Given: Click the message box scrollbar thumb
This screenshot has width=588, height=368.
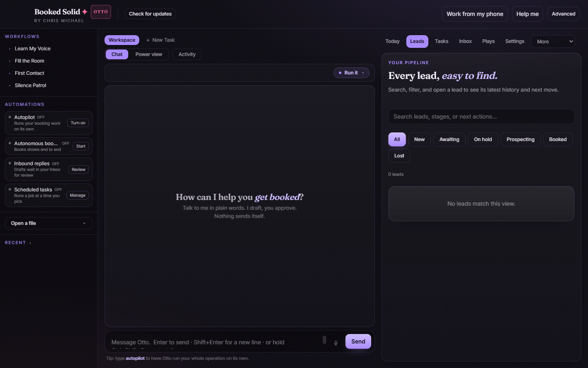Looking at the screenshot, I should [324, 340].
